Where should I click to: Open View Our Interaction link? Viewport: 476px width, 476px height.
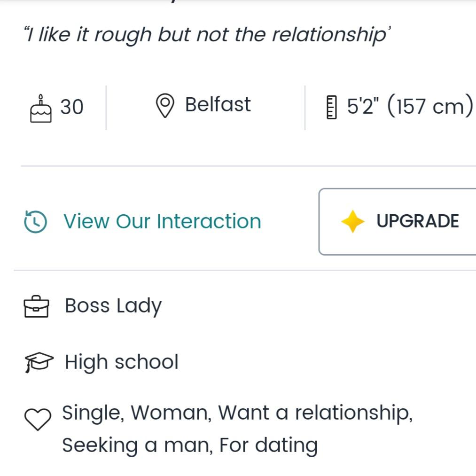click(162, 221)
